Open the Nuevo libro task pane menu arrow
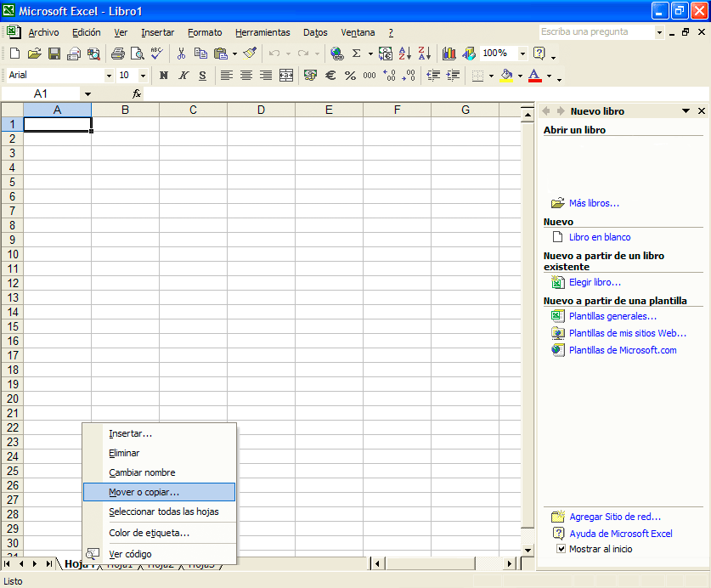 point(686,111)
